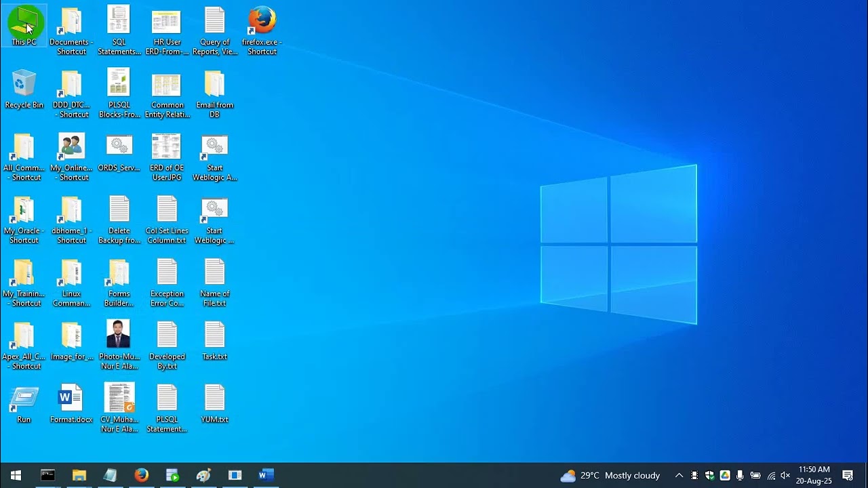The image size is (868, 488).
Task: Select the Task.txt file icon
Action: point(215,342)
